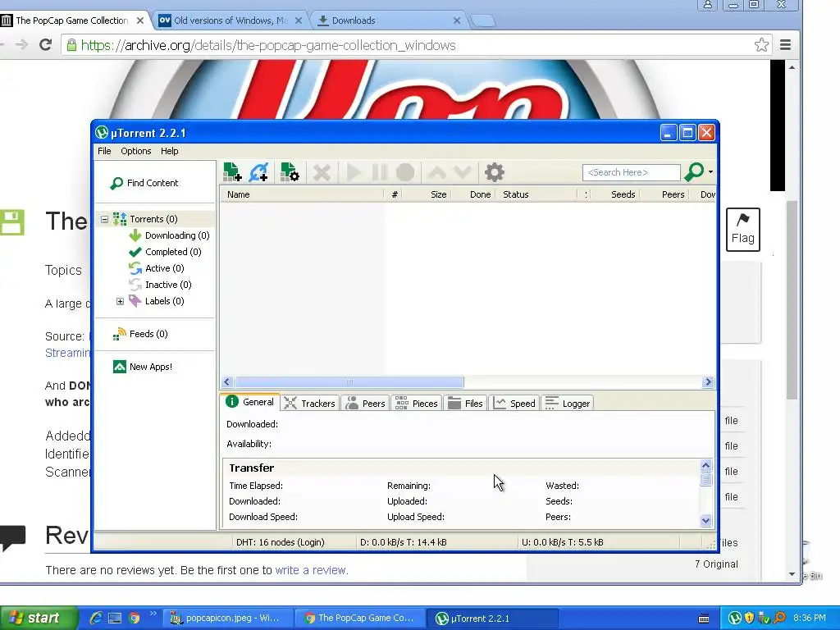840x630 pixels.
Task: Switch to the Trackers tab
Action: [309, 404]
